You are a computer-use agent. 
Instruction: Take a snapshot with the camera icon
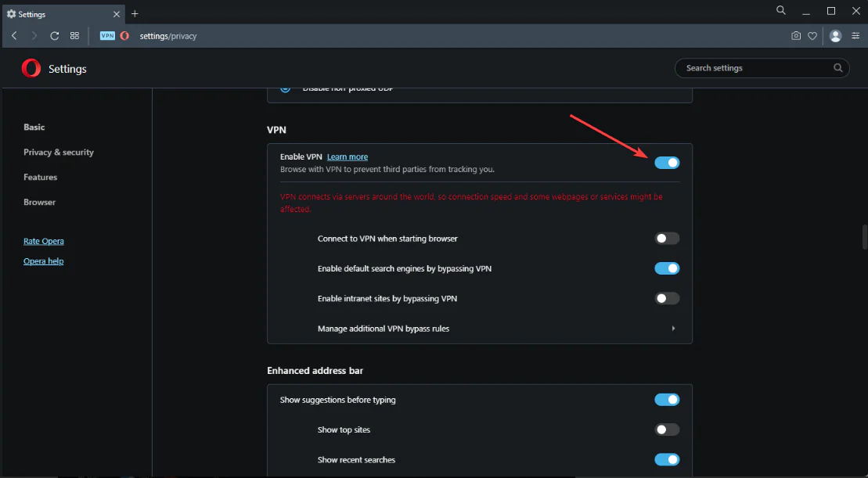pyautogui.click(x=796, y=36)
